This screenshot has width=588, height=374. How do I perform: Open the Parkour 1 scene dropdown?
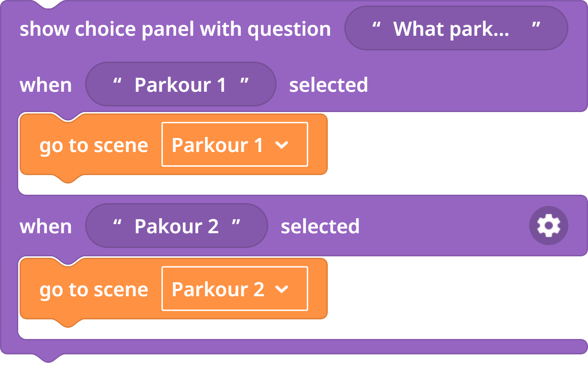235,144
